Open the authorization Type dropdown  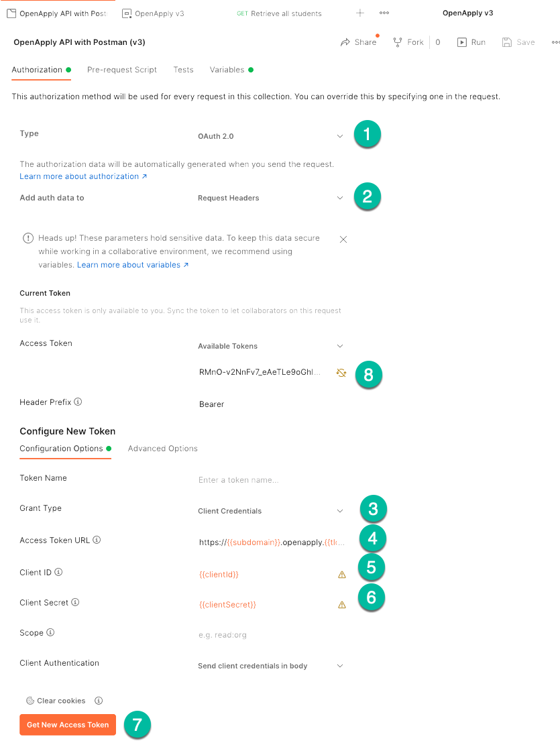click(340, 136)
